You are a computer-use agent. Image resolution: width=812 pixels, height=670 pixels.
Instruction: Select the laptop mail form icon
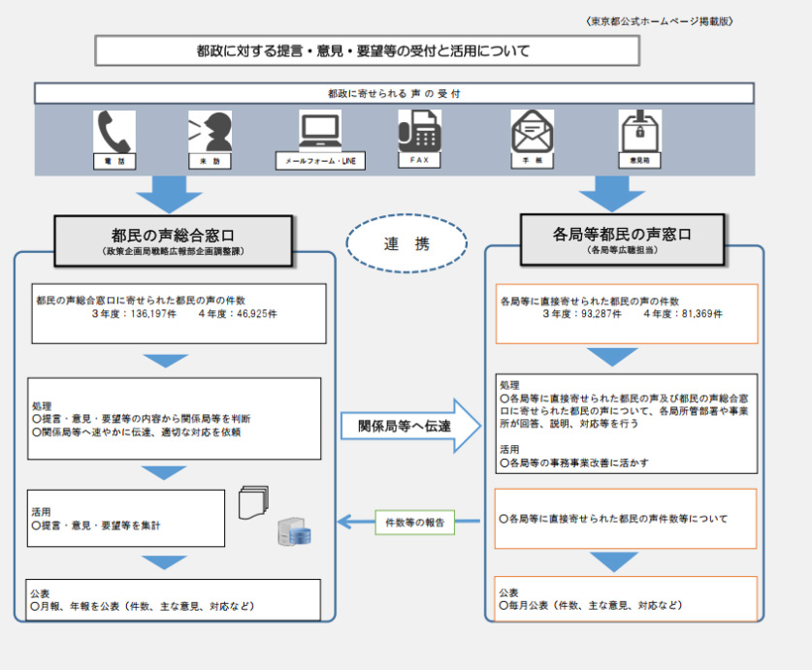coord(320,130)
